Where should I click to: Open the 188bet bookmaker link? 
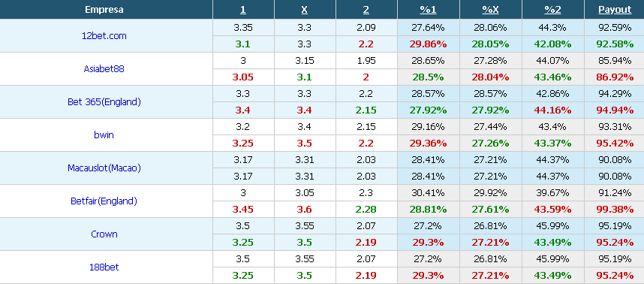[104, 267]
